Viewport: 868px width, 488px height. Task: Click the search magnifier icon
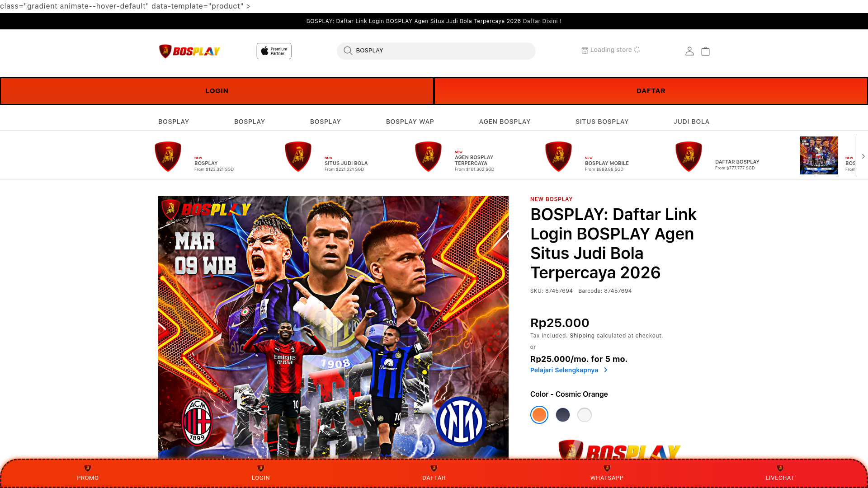(348, 51)
